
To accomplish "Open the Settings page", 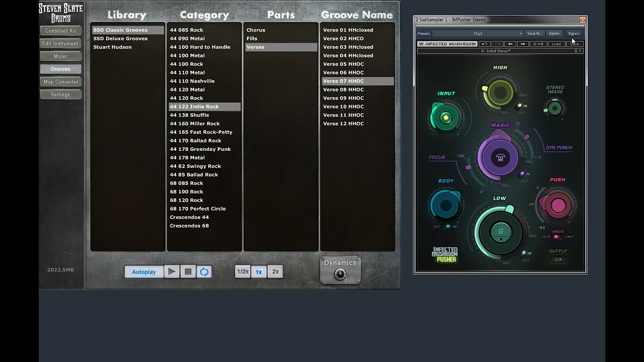I will click(x=60, y=95).
